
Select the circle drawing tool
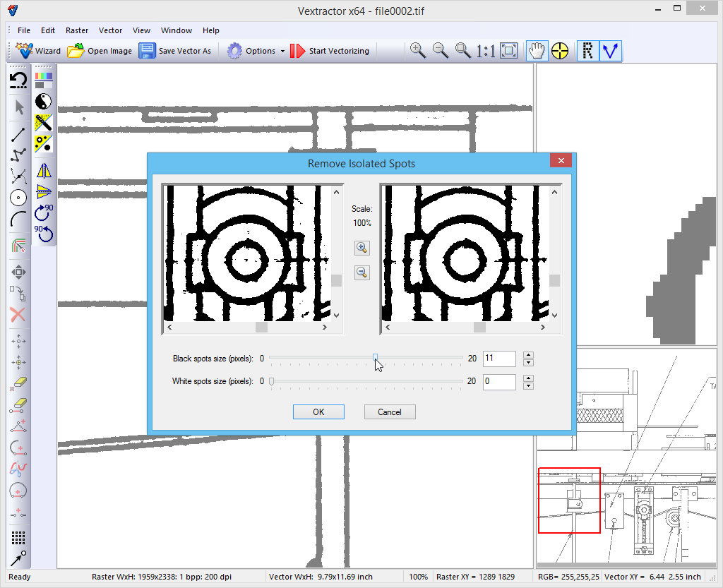(18, 198)
